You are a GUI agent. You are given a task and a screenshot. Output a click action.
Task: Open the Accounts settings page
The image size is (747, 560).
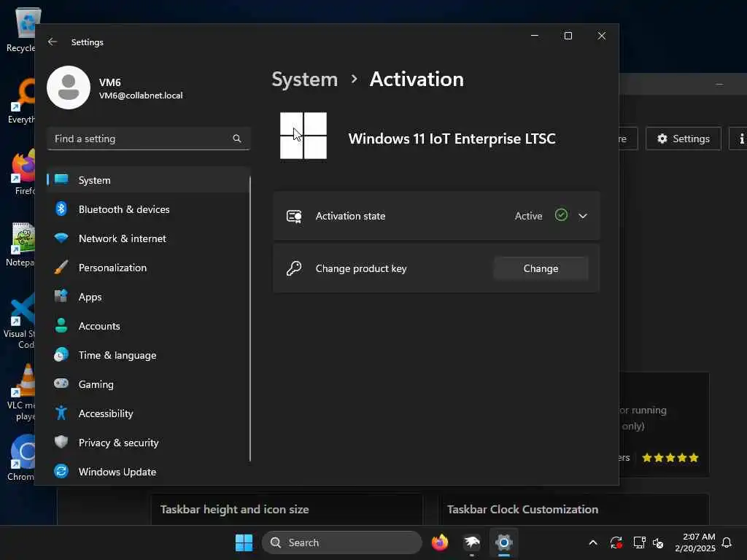149,326
